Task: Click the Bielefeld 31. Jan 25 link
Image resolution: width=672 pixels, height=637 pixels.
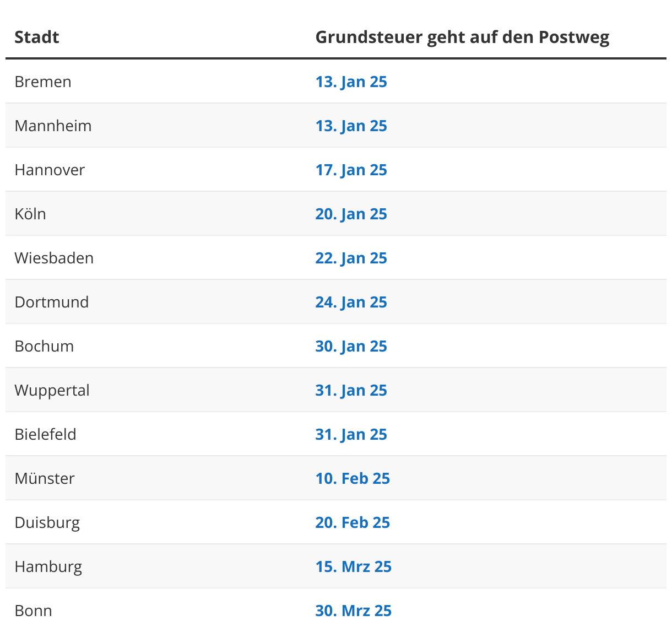Action: pos(351,434)
